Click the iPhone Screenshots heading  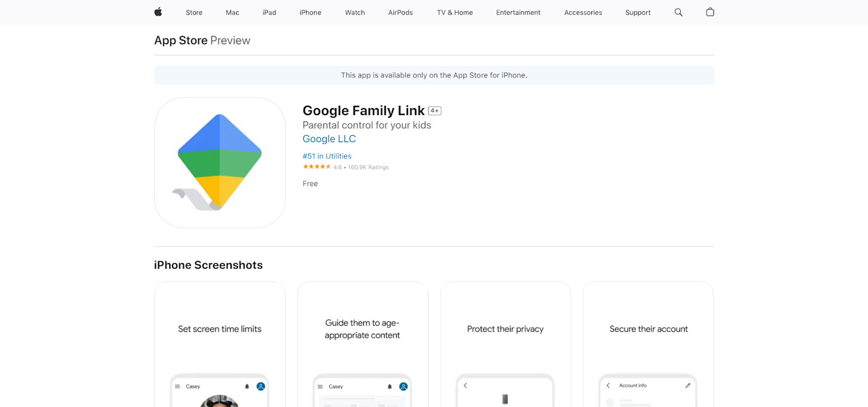pyautogui.click(x=208, y=265)
